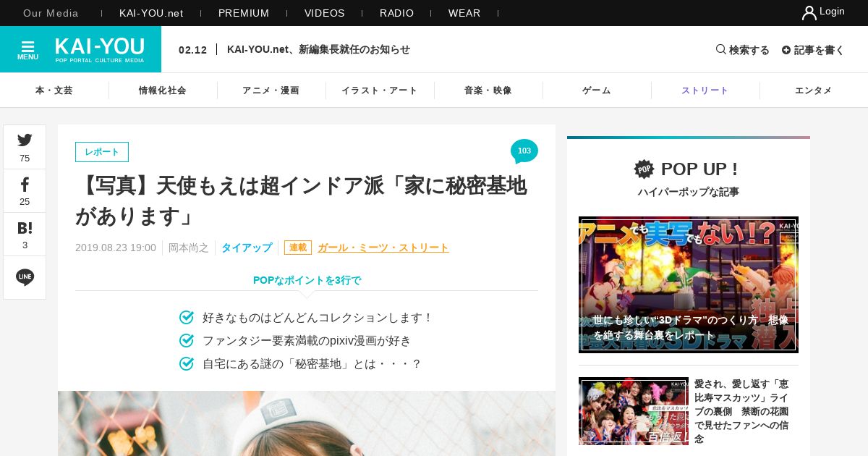Click the Facebook share count 25
The width and height of the screenshot is (868, 456).
(25, 202)
